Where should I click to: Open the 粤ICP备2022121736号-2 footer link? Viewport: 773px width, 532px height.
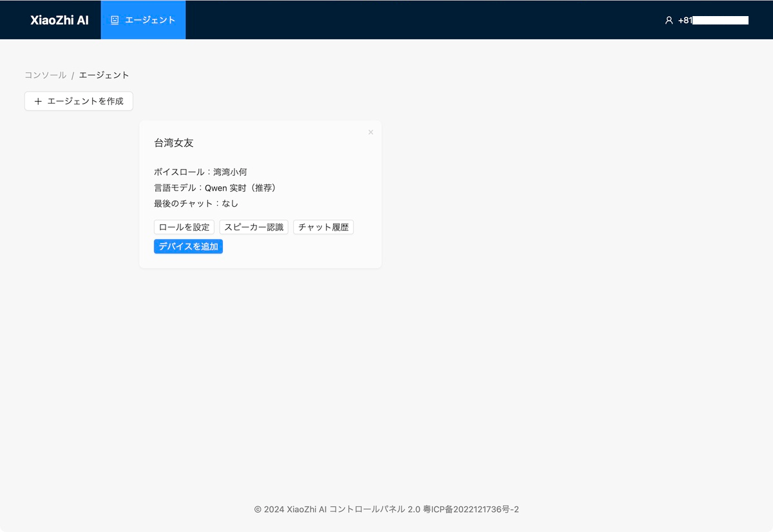471,509
